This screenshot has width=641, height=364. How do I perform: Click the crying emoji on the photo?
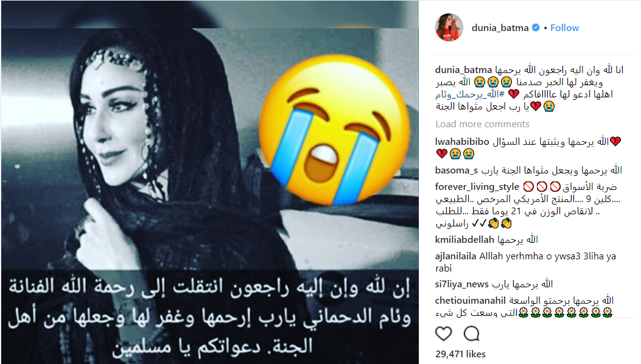tap(335, 130)
